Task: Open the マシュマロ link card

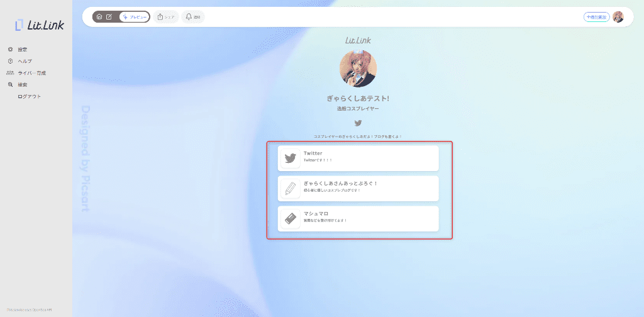Action: coord(358,218)
